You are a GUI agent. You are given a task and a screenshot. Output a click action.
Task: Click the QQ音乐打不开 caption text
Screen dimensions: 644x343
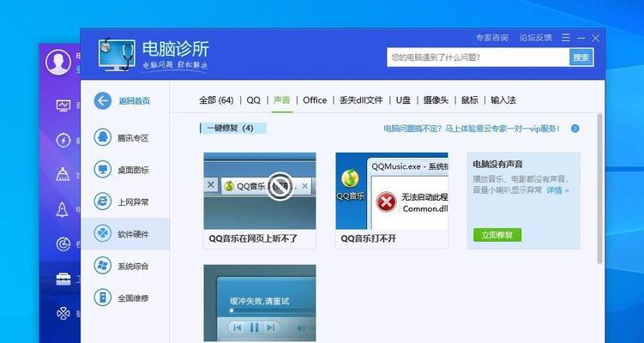point(369,238)
